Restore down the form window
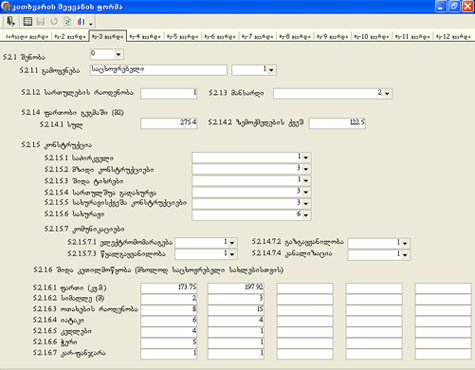 454,6
